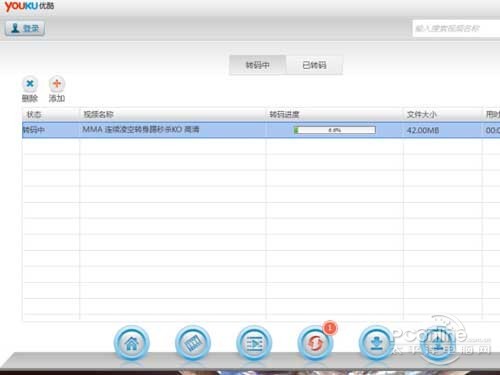Click the 视频名称 column header
Viewport: 500px width, 375px height.
[x=173, y=115]
